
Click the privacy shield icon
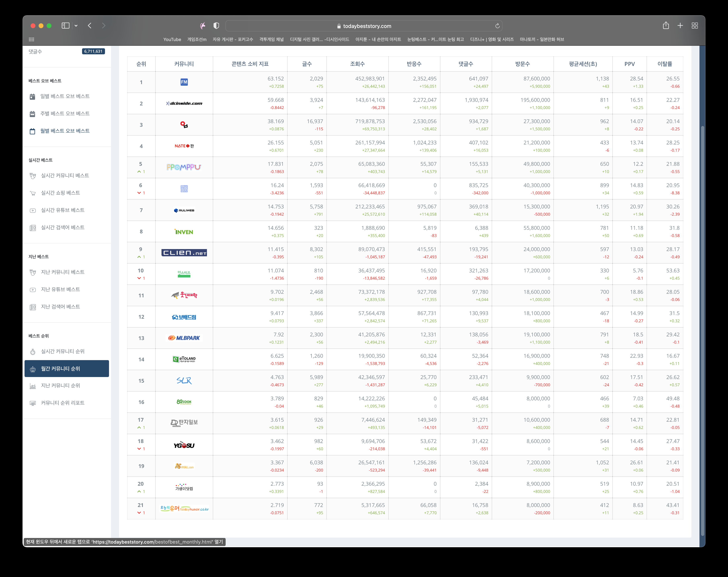[x=216, y=26]
